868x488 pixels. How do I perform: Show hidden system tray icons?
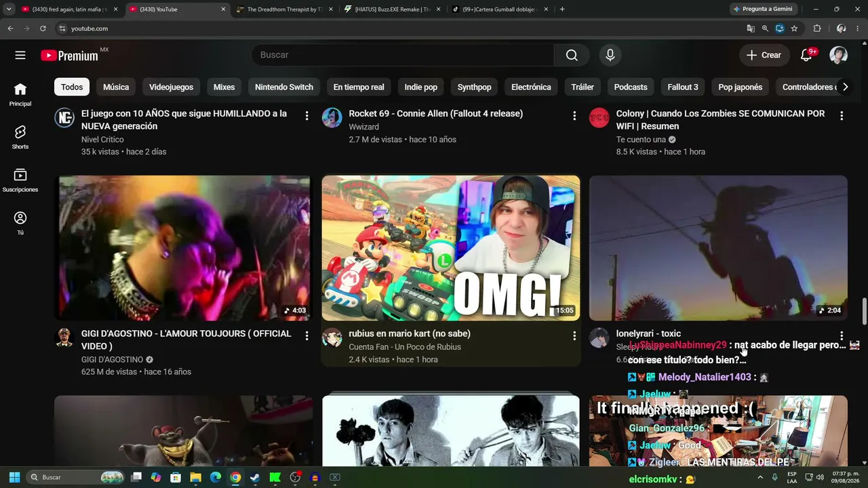click(x=762, y=477)
